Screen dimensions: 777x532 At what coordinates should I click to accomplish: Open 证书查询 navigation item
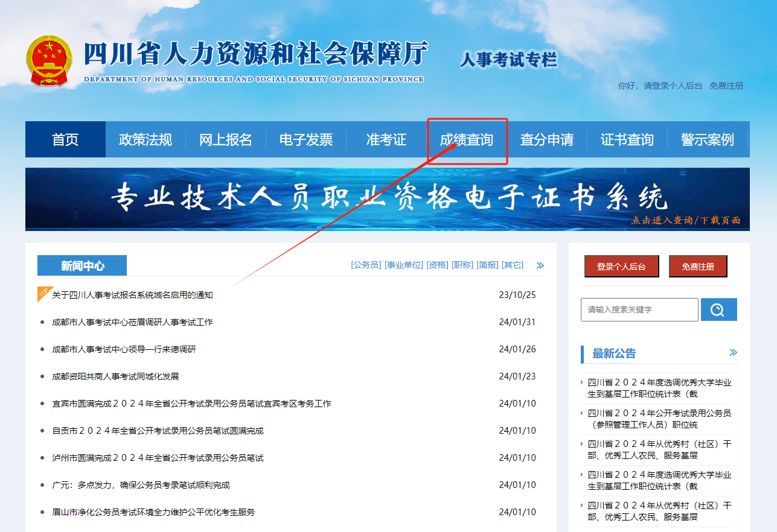coord(627,140)
